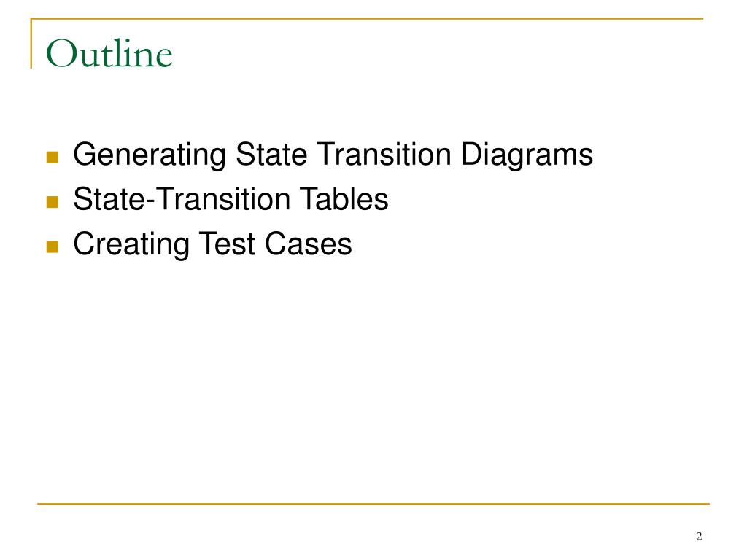Click the word Generating in first bullet

[x=150, y=156]
